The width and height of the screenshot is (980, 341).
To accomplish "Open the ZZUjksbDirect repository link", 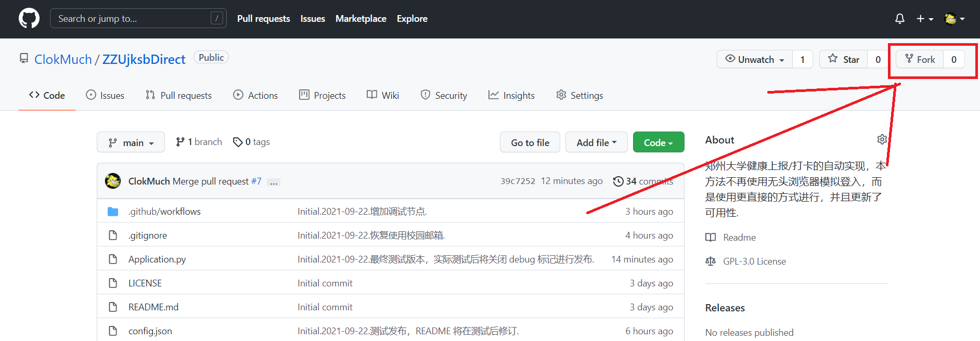I will 144,59.
